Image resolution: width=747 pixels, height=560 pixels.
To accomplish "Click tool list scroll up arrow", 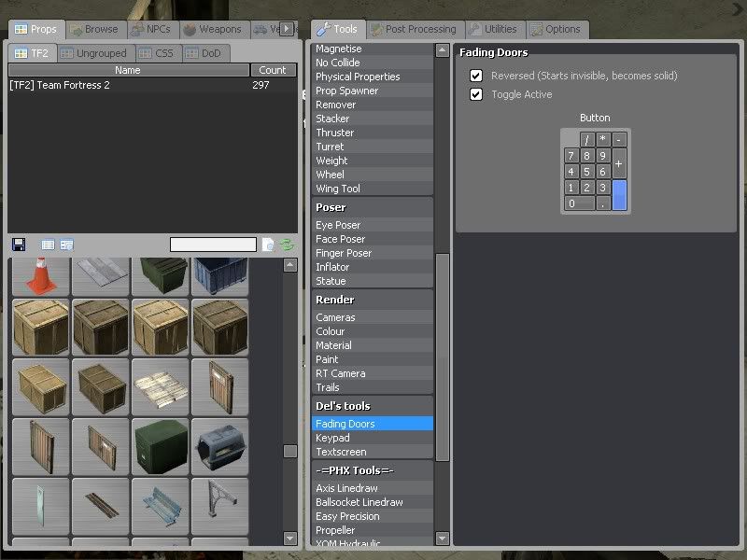I will point(443,50).
